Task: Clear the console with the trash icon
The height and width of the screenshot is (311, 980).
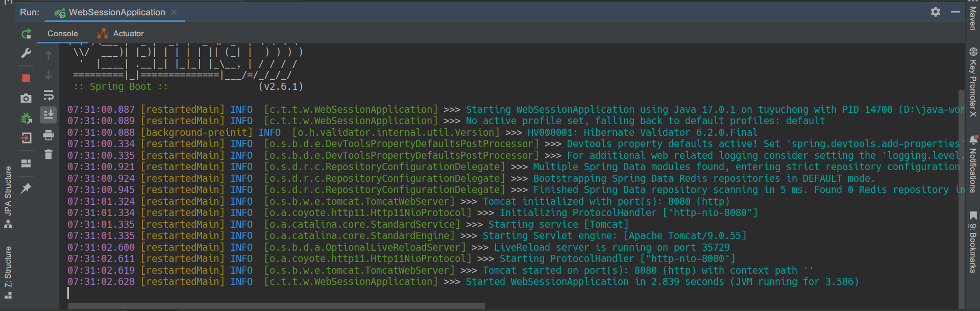Action: 48,154
